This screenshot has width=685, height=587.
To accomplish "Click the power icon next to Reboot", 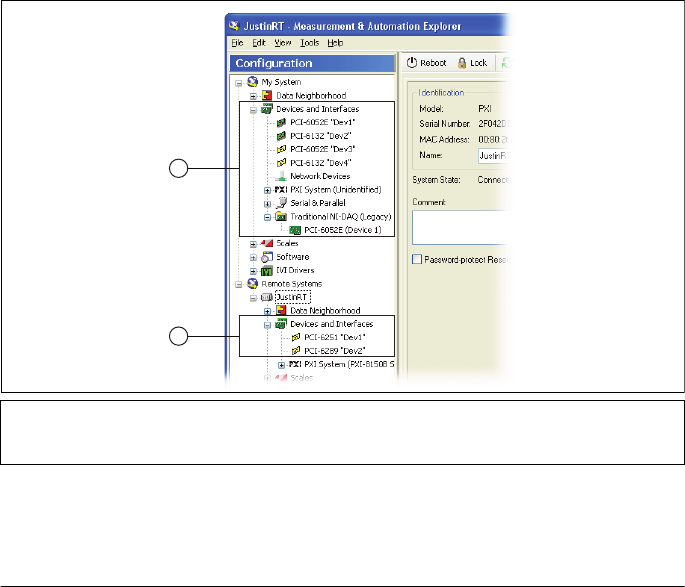I will [412, 63].
